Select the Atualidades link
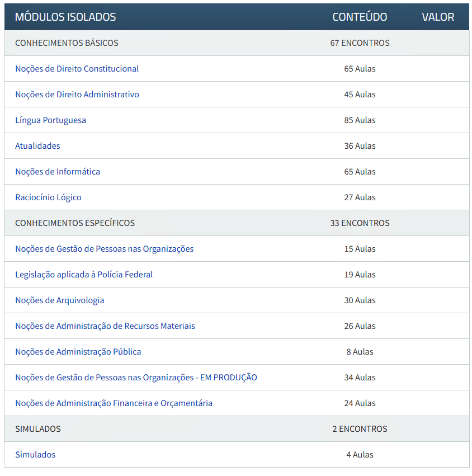The height and width of the screenshot is (476, 472). [37, 146]
